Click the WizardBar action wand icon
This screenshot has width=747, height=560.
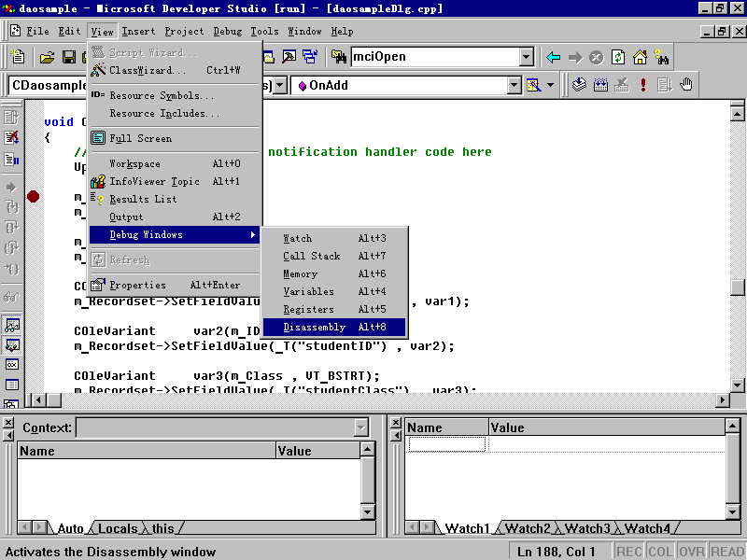click(533, 85)
